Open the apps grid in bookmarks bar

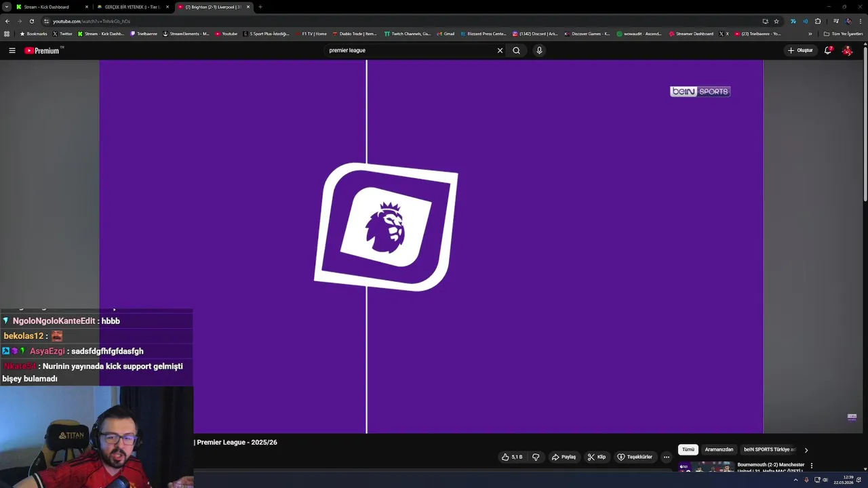tap(7, 34)
